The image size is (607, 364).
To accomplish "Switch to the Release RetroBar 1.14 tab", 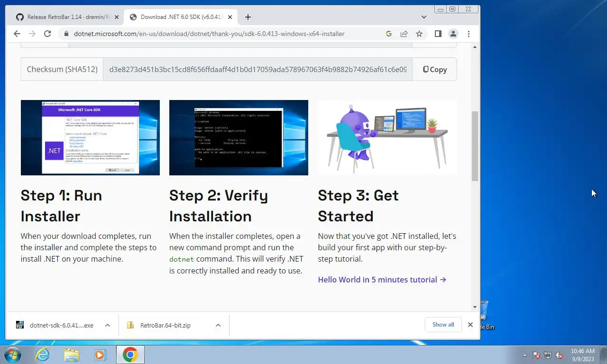I will 67,17.
